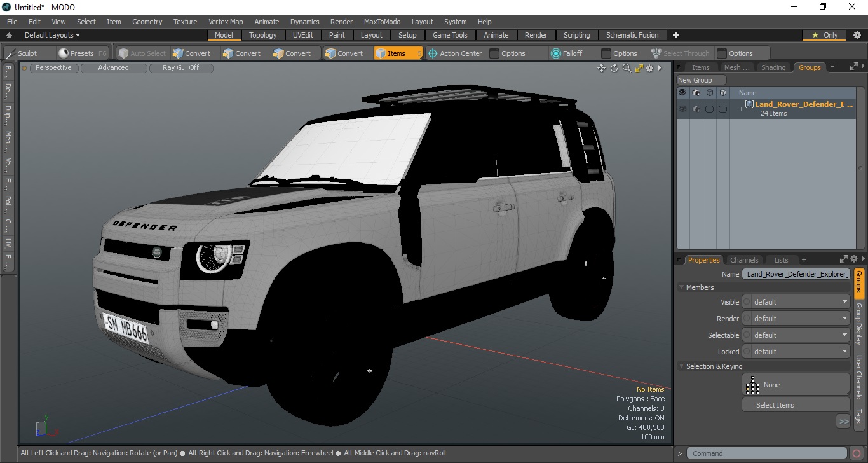
Task: Click the None keying button
Action: [796, 385]
